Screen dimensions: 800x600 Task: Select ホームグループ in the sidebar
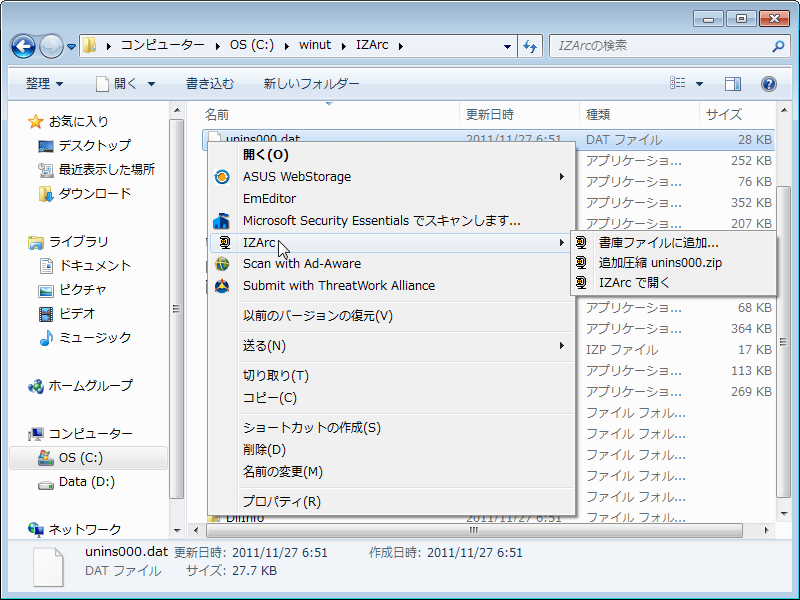80,386
